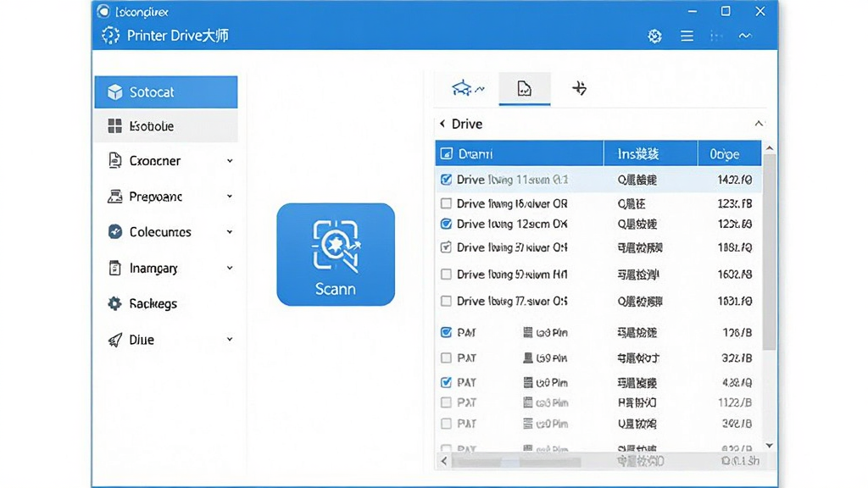Uncheck the PAT row sized 126/B

(x=446, y=332)
